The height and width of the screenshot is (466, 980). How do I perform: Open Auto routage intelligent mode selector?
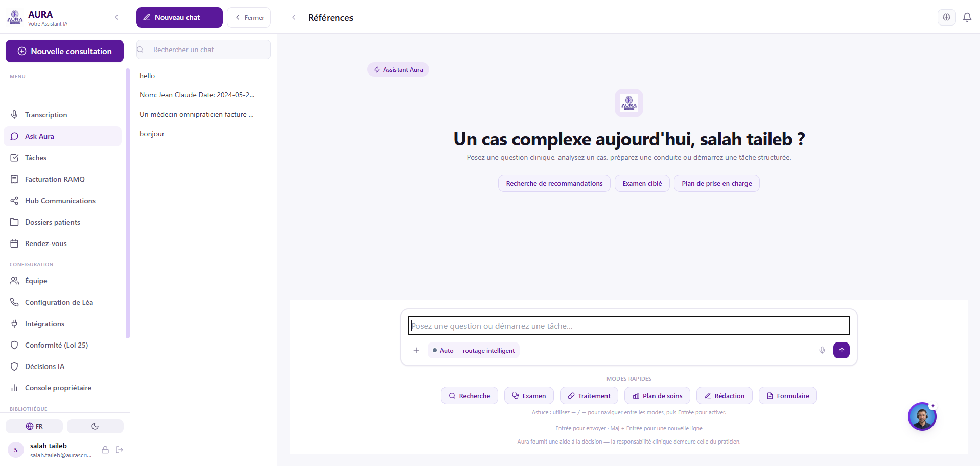click(x=474, y=351)
